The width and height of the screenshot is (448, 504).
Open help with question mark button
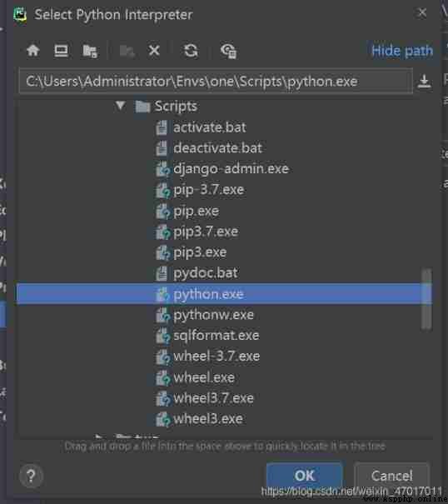pyautogui.click(x=31, y=476)
